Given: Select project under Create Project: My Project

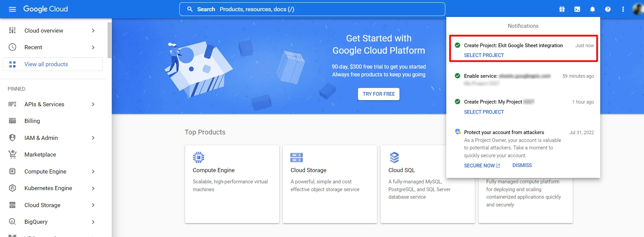Looking at the screenshot, I should click(484, 112).
